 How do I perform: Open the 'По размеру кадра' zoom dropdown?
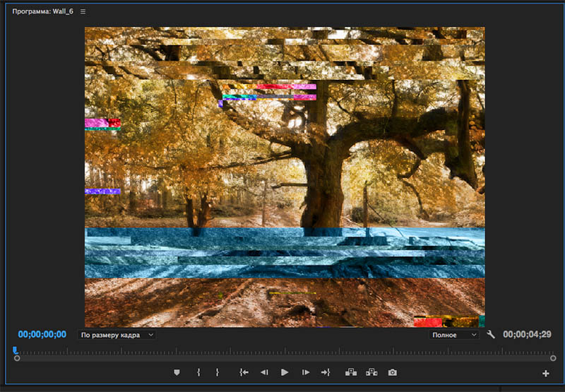(x=117, y=335)
